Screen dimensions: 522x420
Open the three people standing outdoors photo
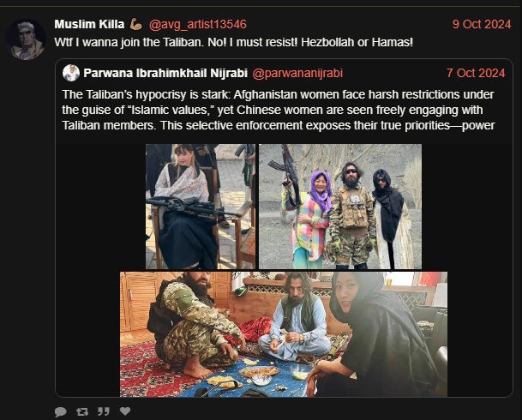pos(340,207)
